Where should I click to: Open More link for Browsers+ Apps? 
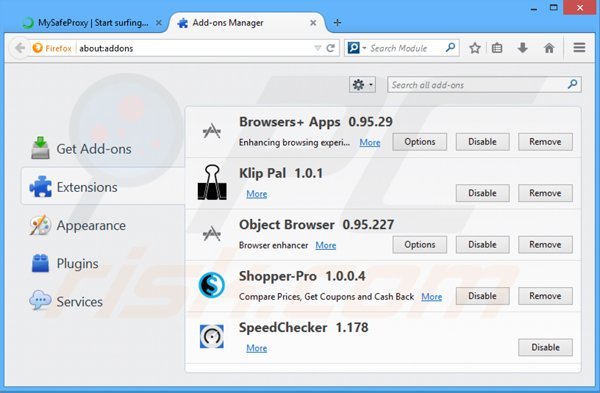tap(370, 142)
